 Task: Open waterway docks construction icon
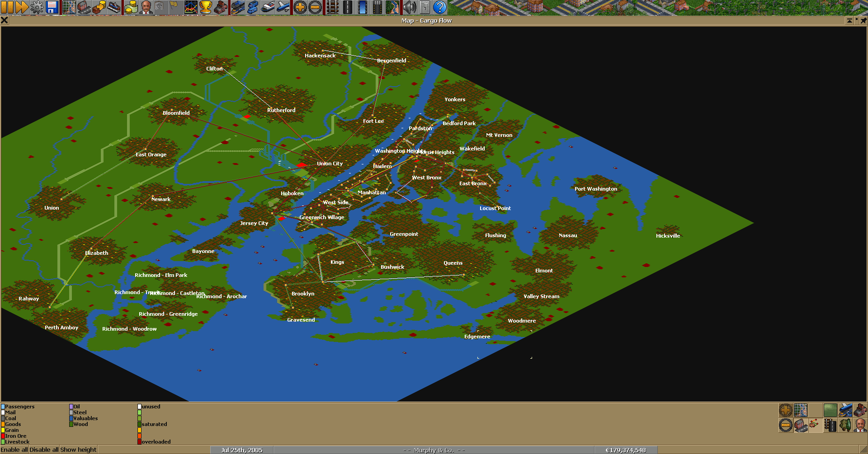point(363,7)
